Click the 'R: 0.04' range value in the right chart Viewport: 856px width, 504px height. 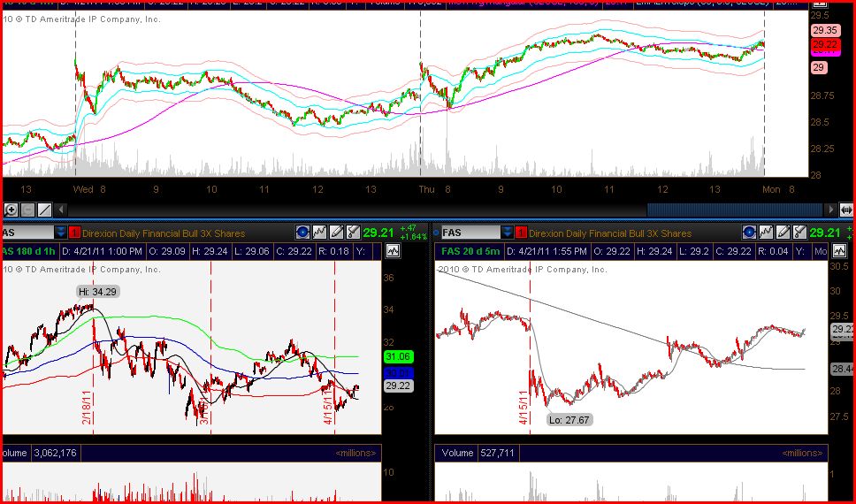pos(774,252)
